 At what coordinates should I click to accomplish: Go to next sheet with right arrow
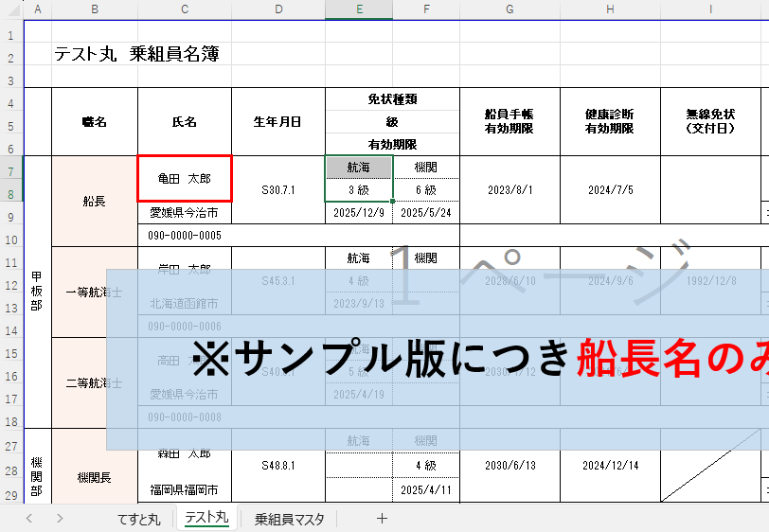pos(60,518)
